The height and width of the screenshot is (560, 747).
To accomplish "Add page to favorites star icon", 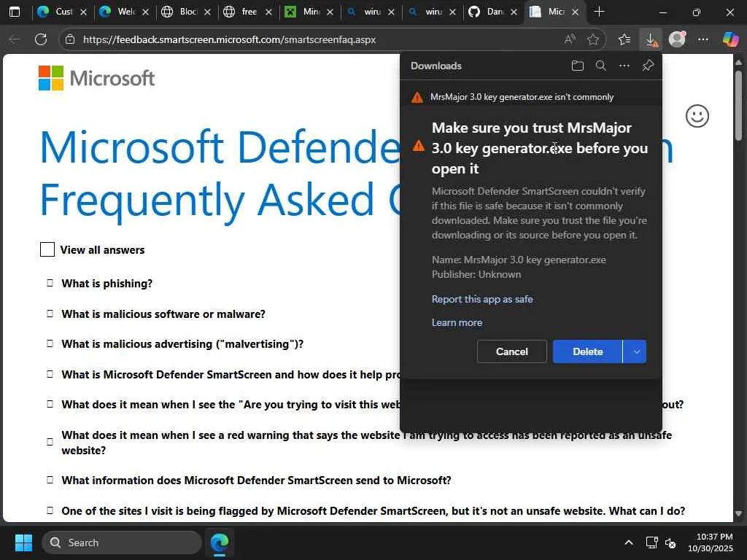I will coord(593,39).
